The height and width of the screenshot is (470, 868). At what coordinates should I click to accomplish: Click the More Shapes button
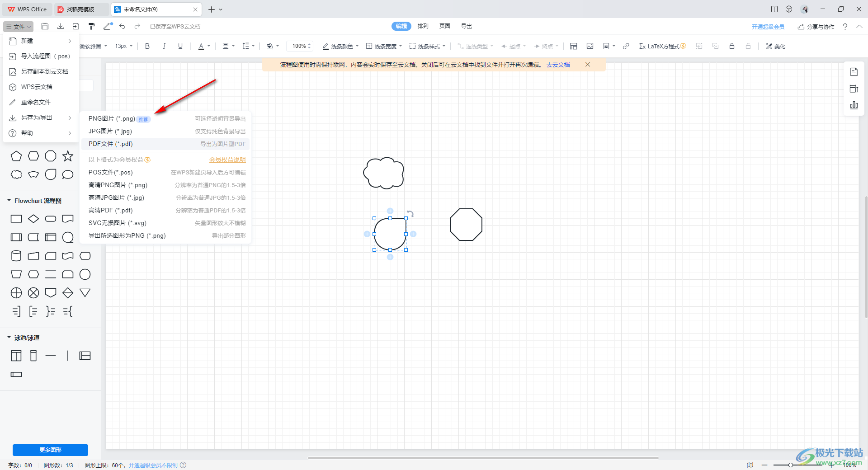(50, 450)
